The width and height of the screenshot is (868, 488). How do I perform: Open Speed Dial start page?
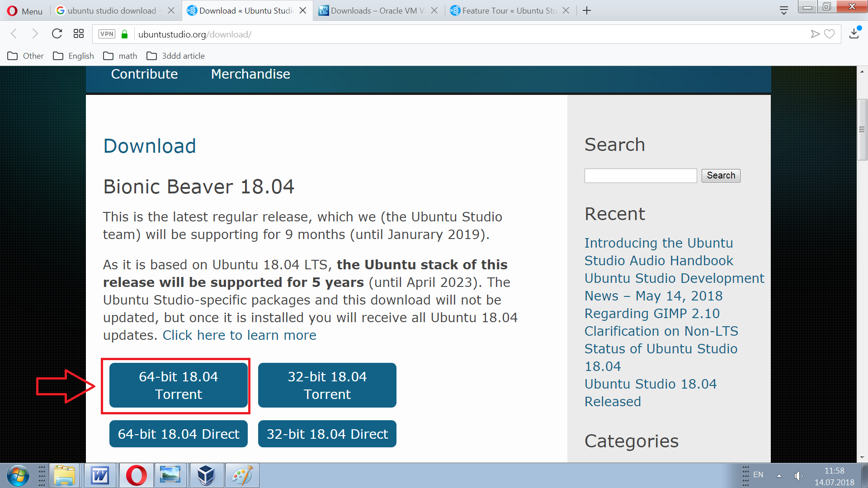click(x=79, y=34)
